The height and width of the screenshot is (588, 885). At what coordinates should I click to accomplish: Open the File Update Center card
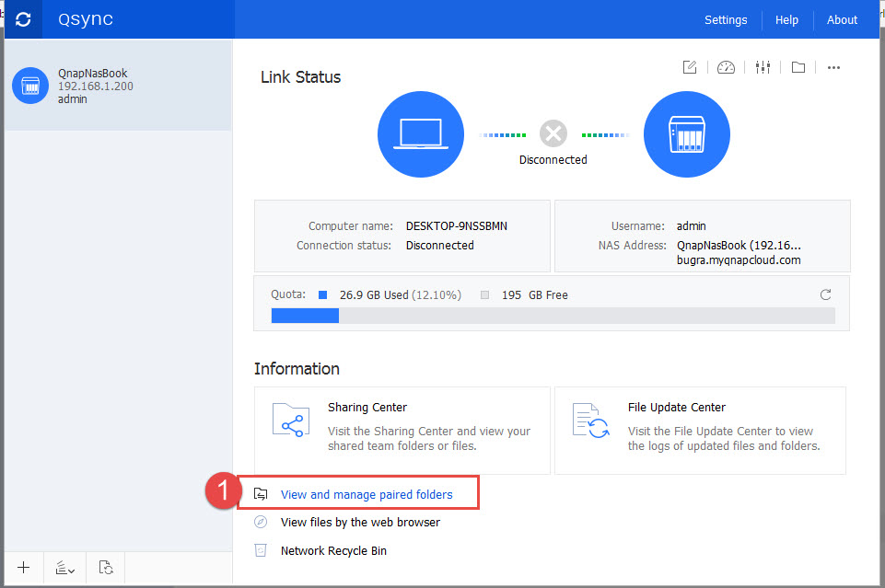tap(700, 430)
